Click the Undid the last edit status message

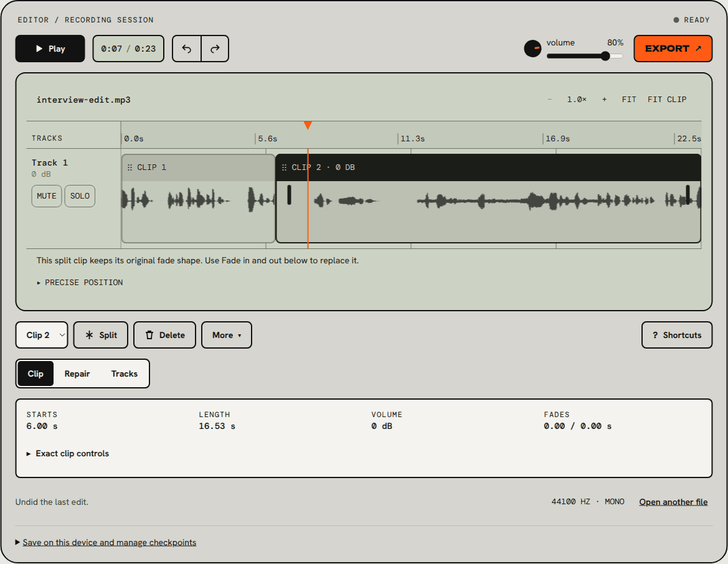pos(52,502)
